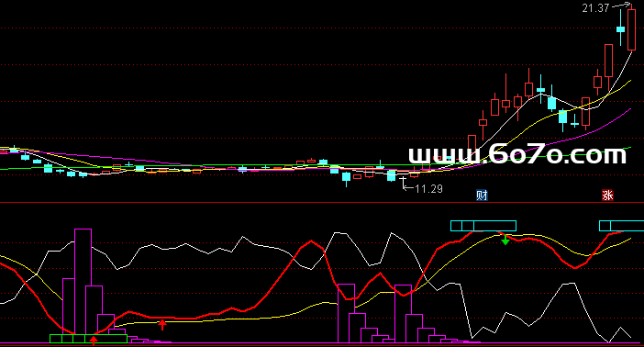Screen dimensions: 644x347
Task: Click the cyan box strip at far right
Action: click(621, 226)
